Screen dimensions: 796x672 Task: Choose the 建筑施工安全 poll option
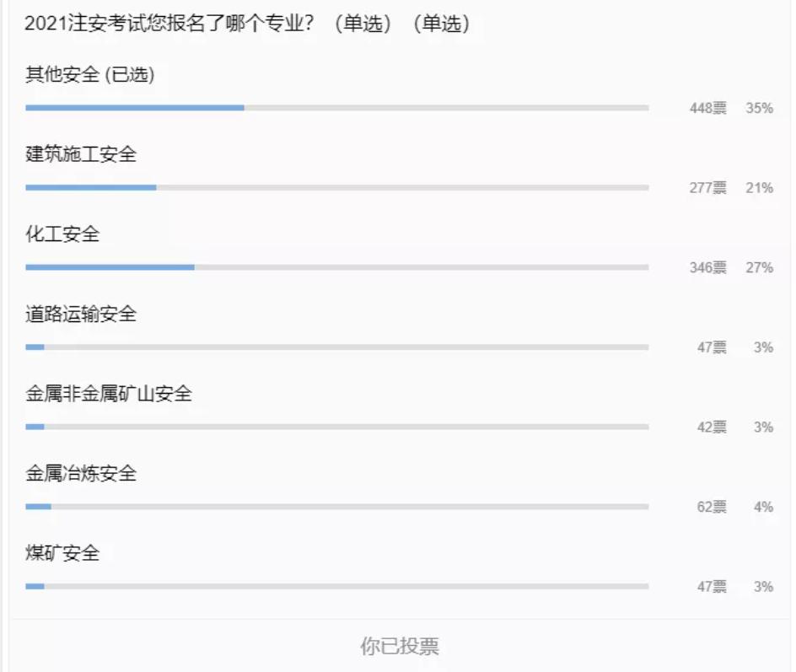click(81, 154)
